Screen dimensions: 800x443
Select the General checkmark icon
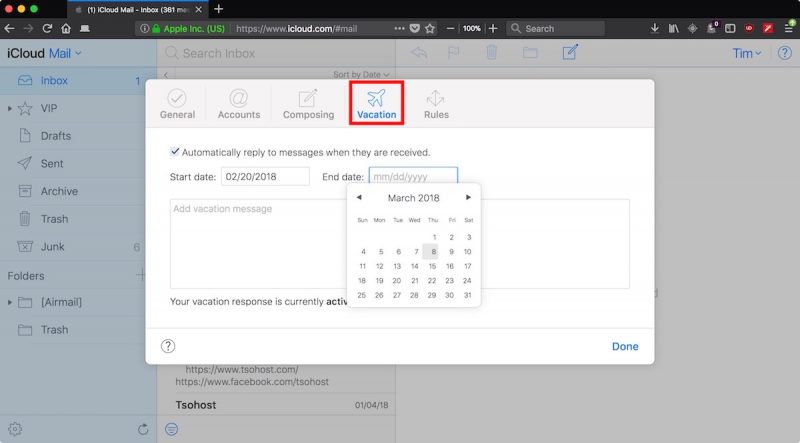pyautogui.click(x=177, y=98)
